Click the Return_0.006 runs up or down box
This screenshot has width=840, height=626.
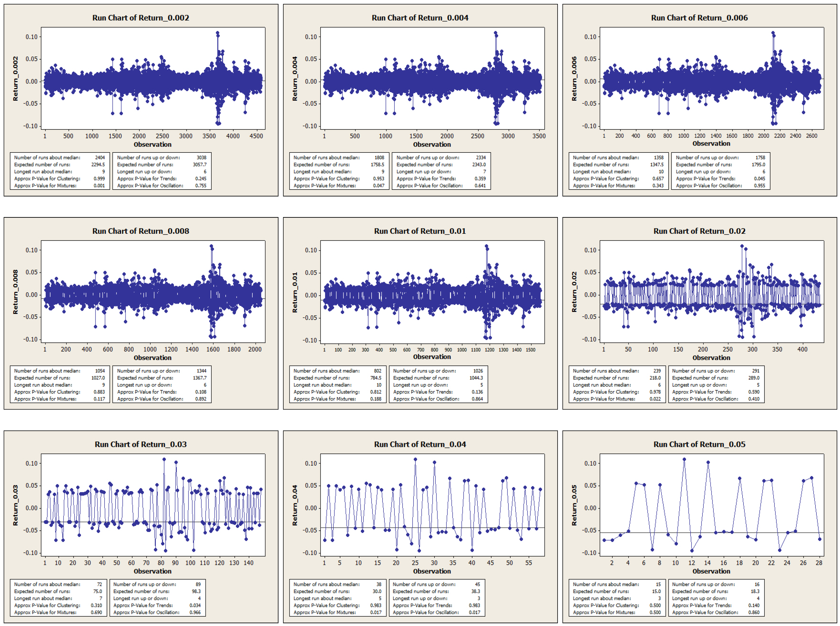[720, 171]
